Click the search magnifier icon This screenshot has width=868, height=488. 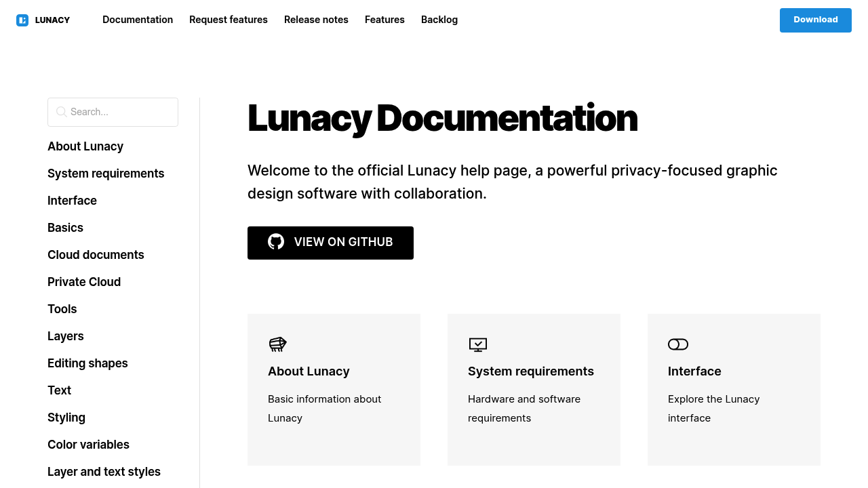(61, 112)
